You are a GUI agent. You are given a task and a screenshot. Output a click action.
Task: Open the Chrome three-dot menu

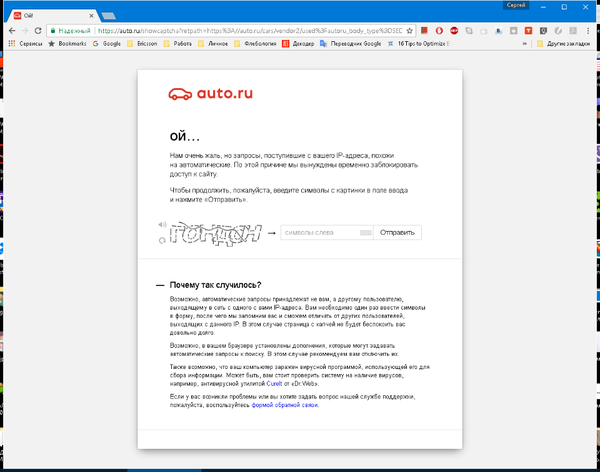[x=588, y=31]
